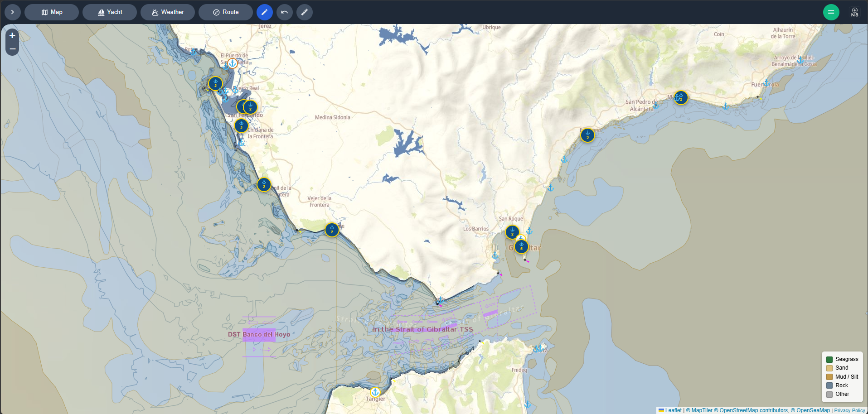868x414 pixels.
Task: Open the Cádiz cluster marker west of Puerto Real
Action: point(215,84)
